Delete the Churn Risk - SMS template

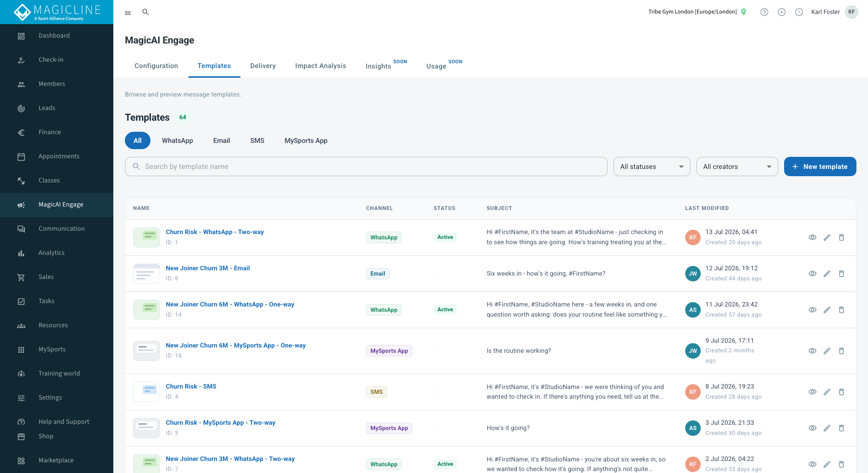pyautogui.click(x=841, y=392)
